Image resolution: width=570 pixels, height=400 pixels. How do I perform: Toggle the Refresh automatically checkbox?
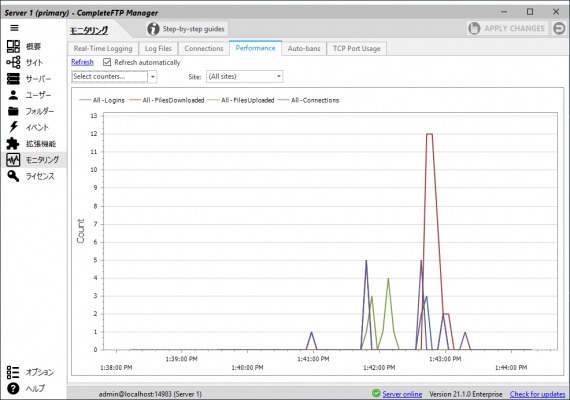coord(107,62)
